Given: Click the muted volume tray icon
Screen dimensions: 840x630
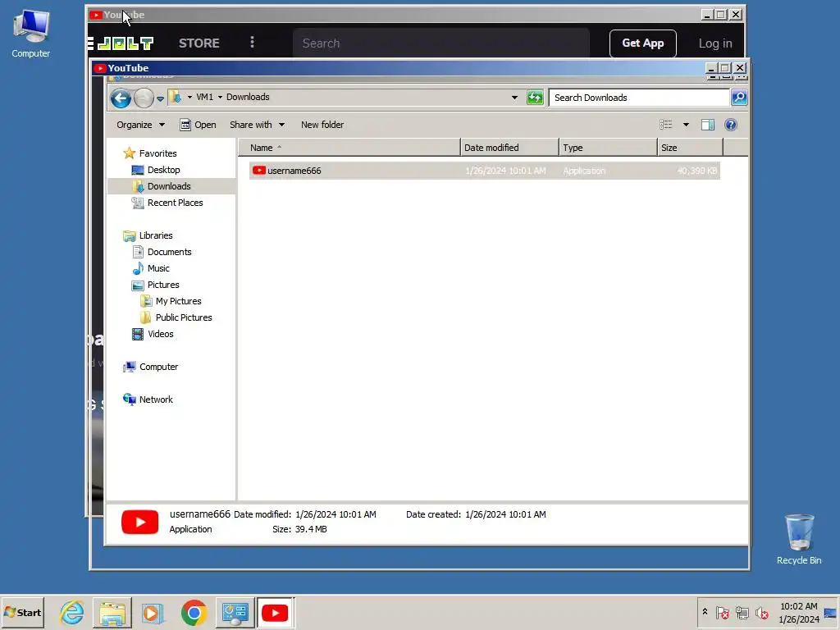Looking at the screenshot, I should pos(761,612).
